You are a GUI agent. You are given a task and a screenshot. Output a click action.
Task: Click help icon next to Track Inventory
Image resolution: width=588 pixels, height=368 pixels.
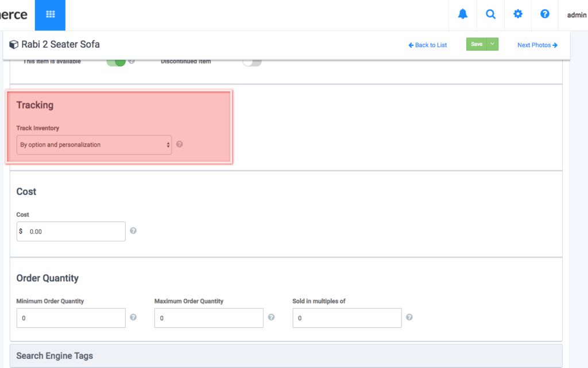(179, 144)
